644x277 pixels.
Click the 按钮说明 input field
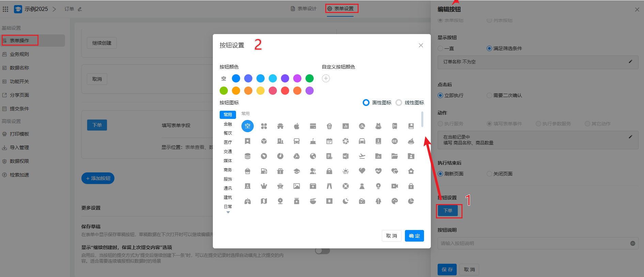click(x=534, y=244)
